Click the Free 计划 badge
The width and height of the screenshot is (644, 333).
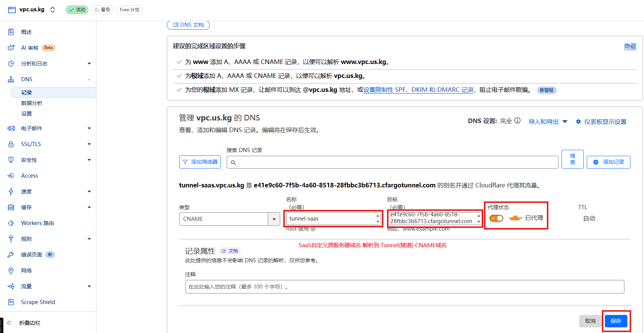tap(130, 10)
